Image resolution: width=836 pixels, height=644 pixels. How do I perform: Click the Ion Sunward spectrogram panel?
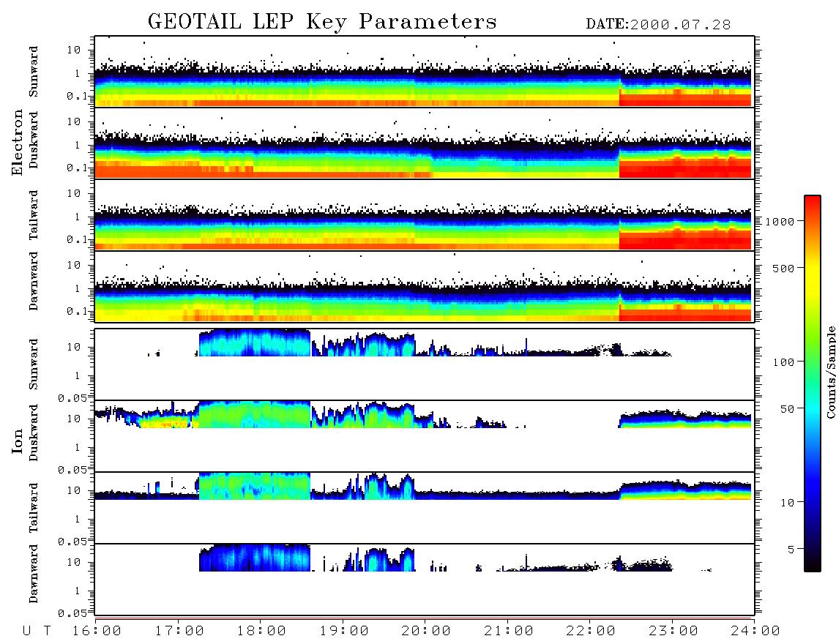(425, 364)
